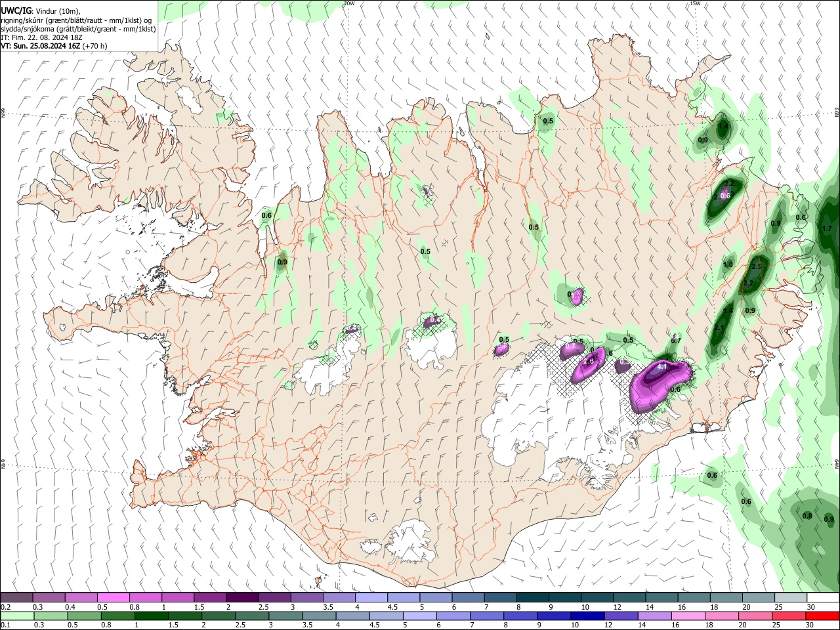Click the 0.4 value on the central glacier
Screen dimensions: 840x630
436,320
